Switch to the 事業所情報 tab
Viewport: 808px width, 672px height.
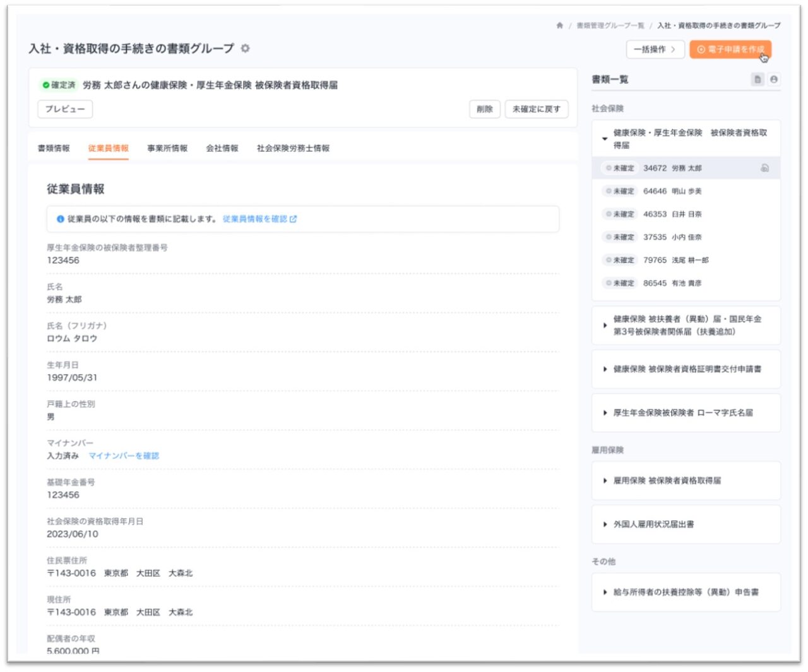[167, 148]
